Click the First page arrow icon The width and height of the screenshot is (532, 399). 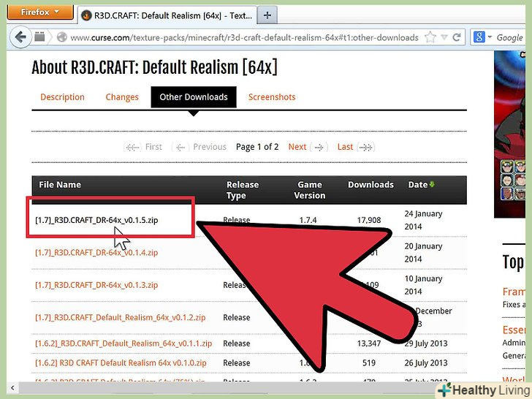tap(132, 148)
